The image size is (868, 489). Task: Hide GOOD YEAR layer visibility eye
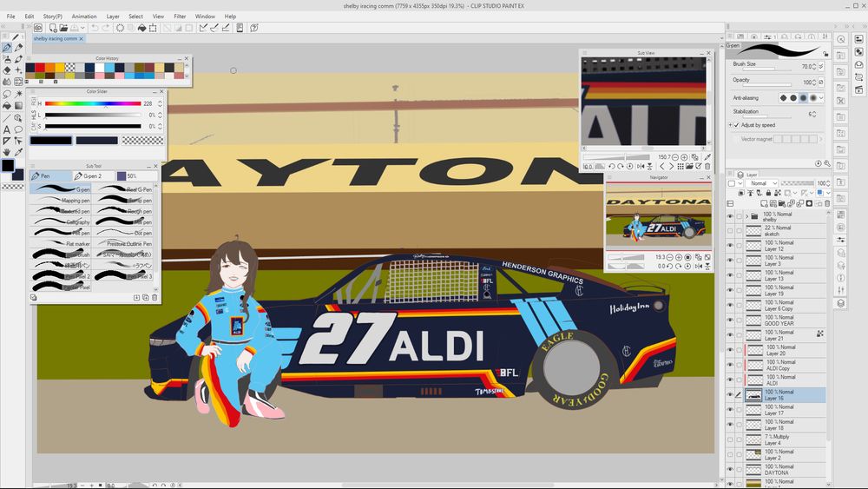(730, 320)
